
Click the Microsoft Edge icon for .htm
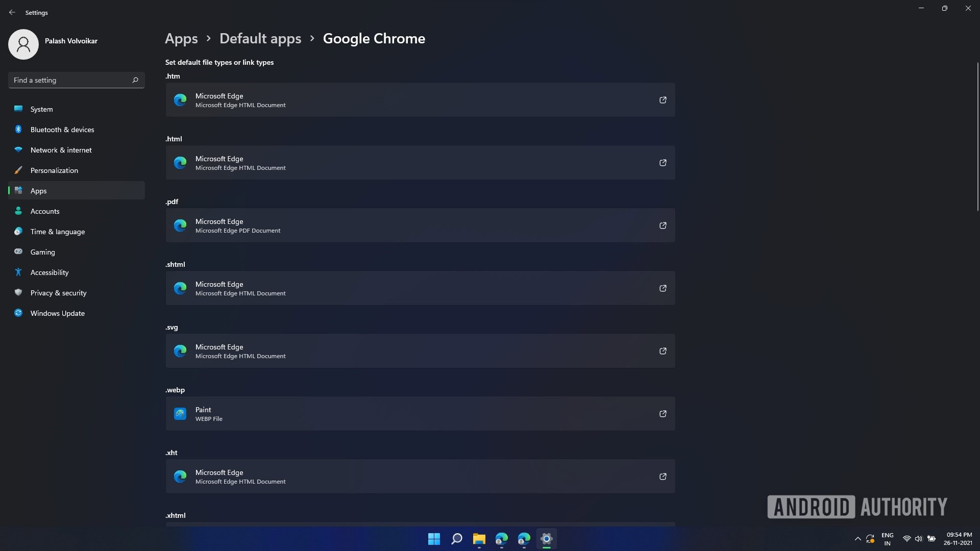(x=179, y=99)
